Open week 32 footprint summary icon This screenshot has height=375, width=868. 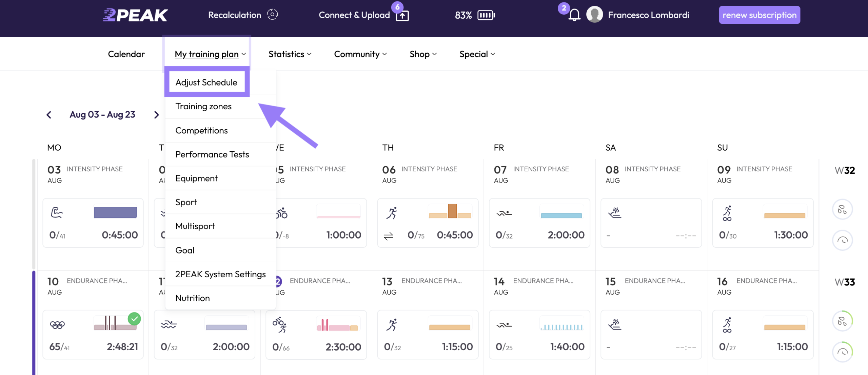[x=842, y=209]
